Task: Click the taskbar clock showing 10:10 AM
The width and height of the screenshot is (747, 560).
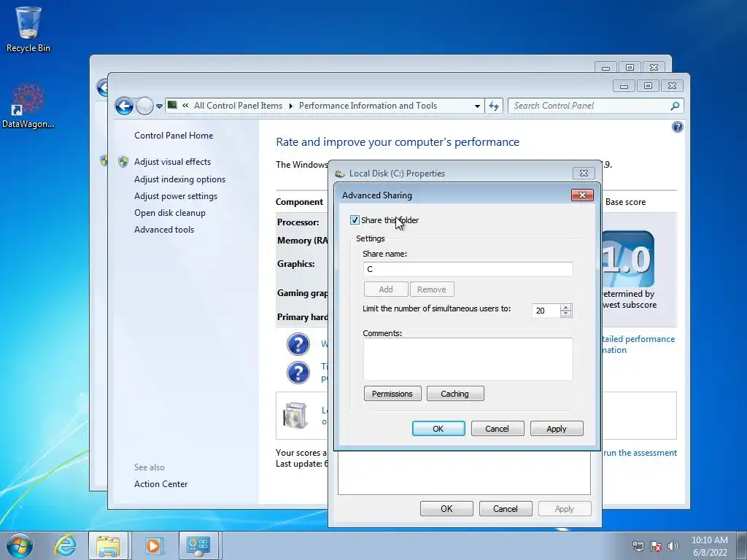Action: 709,546
